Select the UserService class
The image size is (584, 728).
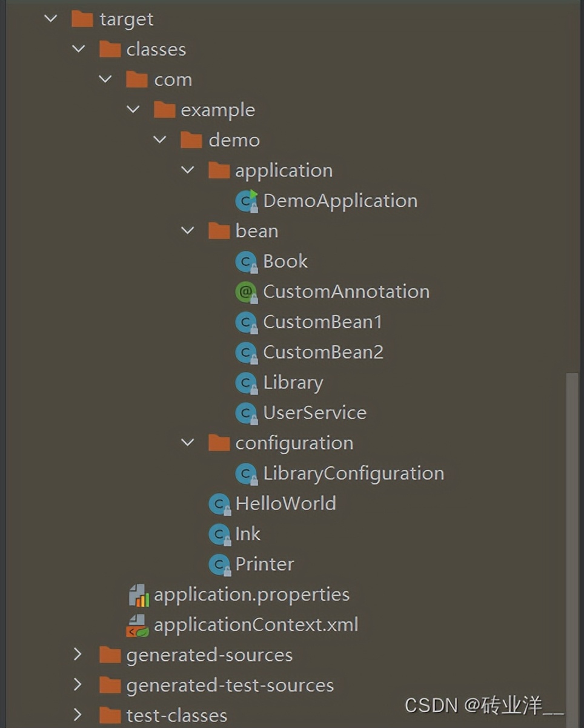tap(314, 413)
